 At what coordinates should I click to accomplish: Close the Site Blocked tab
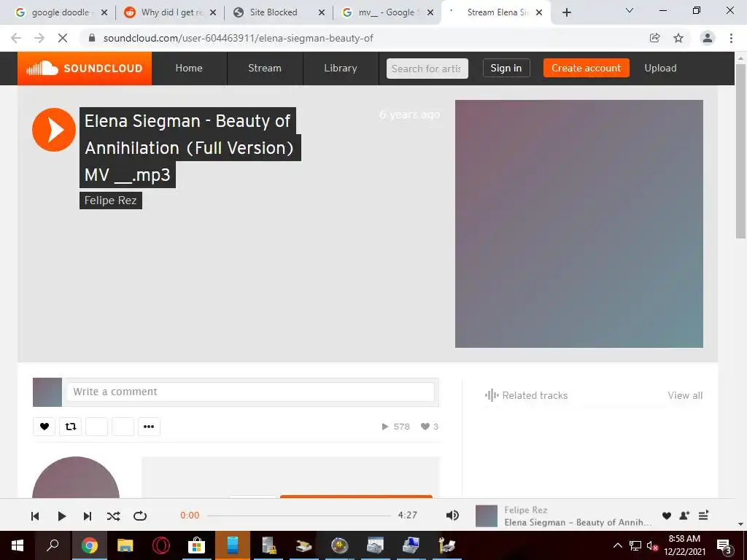(322, 12)
